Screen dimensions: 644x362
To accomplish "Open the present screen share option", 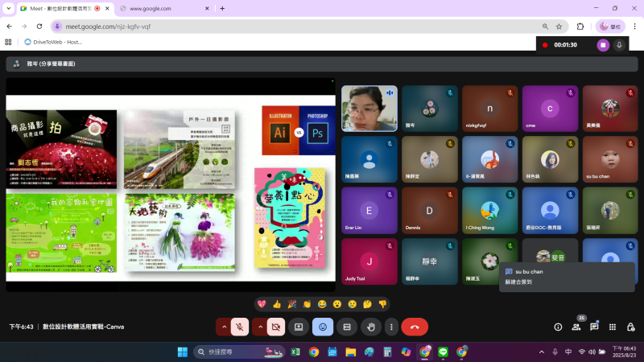I will coord(298,327).
